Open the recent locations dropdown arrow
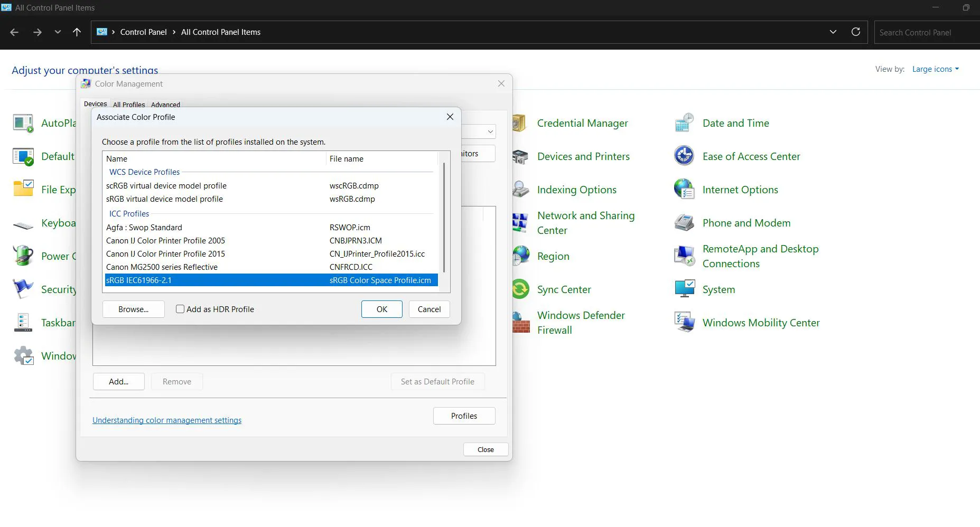 click(x=57, y=32)
